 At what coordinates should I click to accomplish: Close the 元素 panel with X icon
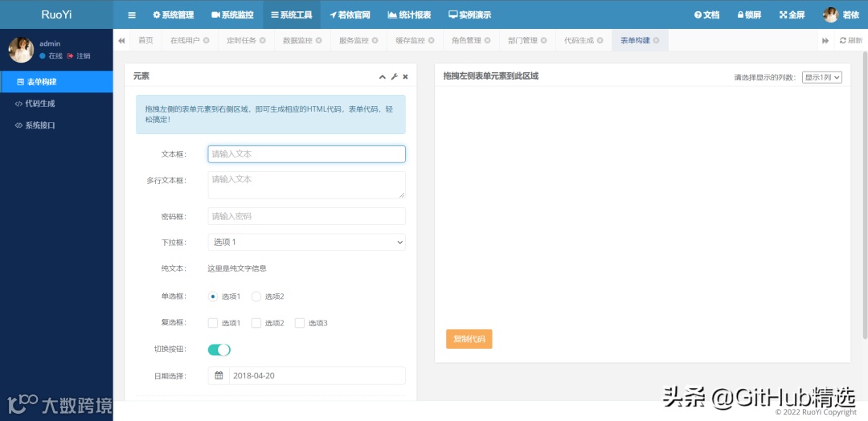405,77
